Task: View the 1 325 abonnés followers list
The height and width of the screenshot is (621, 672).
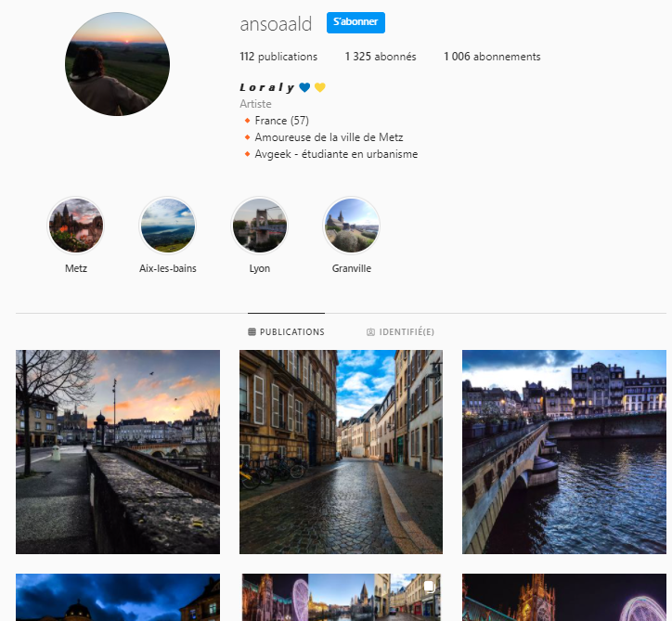Action: pos(381,57)
